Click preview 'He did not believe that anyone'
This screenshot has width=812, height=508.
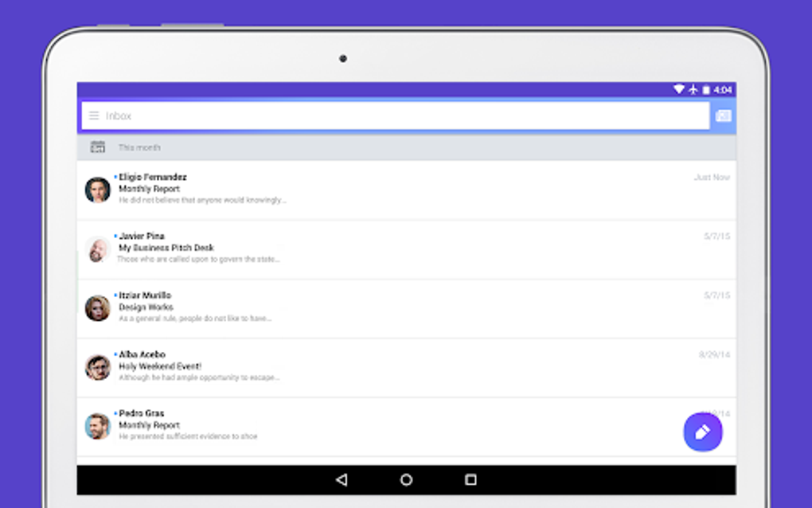pyautogui.click(x=202, y=200)
